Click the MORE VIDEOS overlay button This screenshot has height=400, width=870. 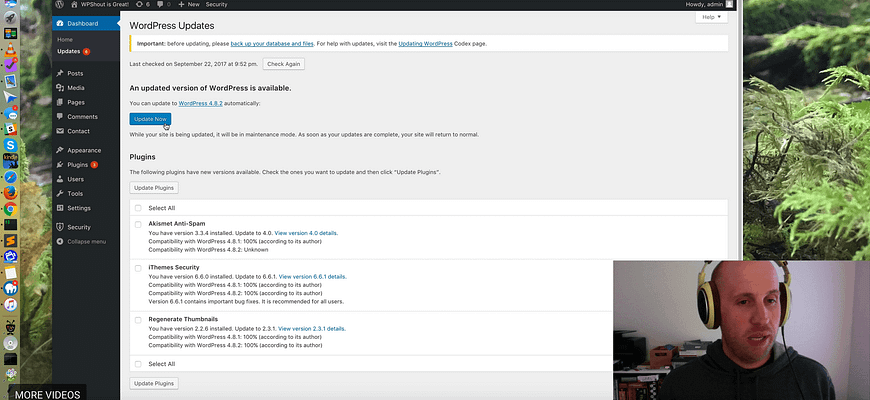click(47, 394)
